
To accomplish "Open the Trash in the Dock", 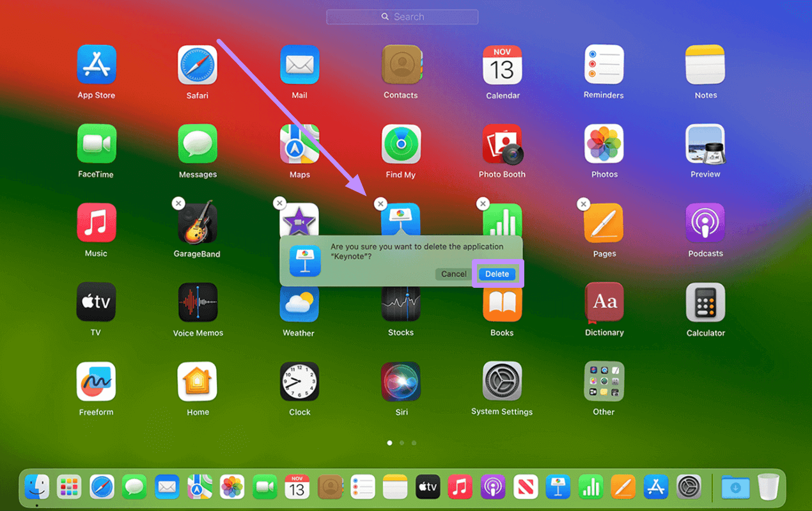I will point(769,487).
